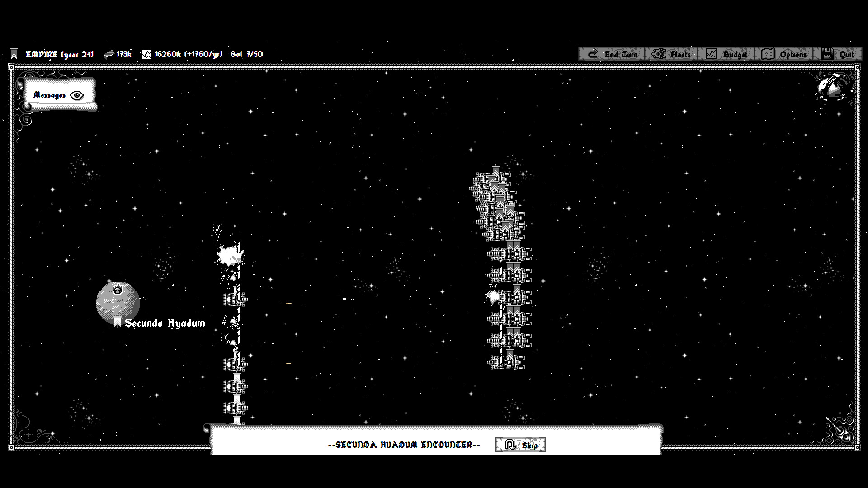This screenshot has height=488, width=868.
Task: Click the Secunda Hyadum planet label
Action: (165, 324)
